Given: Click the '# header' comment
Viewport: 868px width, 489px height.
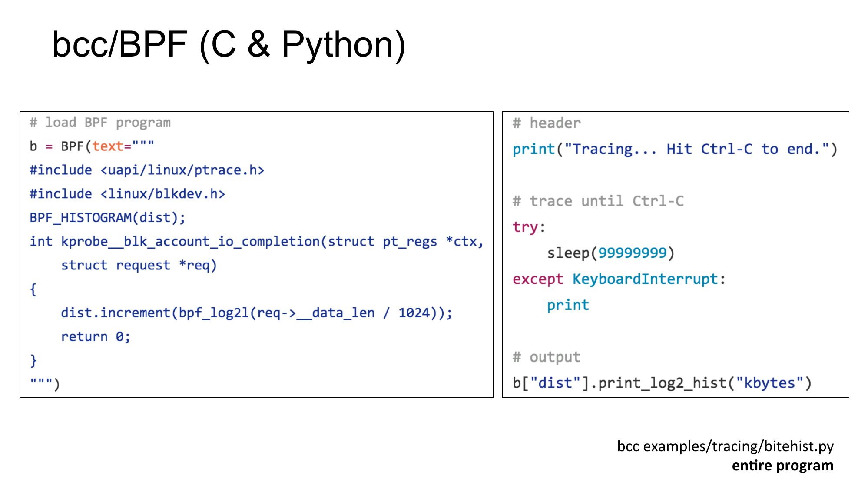Looking at the screenshot, I should click(547, 123).
